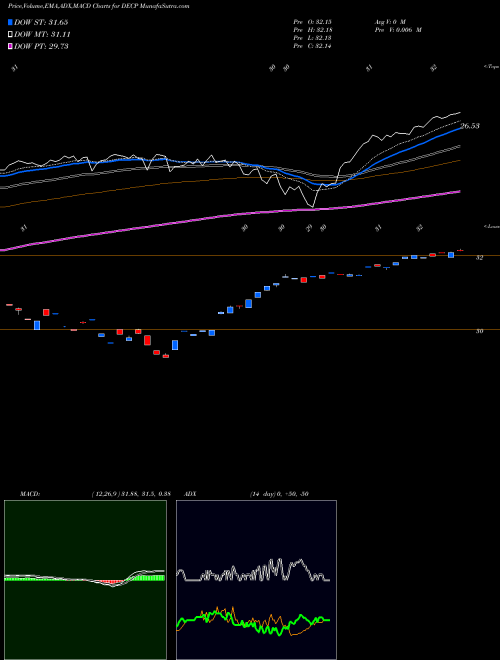Screen dimensions: 500x660
Task: Click the '<Lows' marker label
Action: coord(492,226)
